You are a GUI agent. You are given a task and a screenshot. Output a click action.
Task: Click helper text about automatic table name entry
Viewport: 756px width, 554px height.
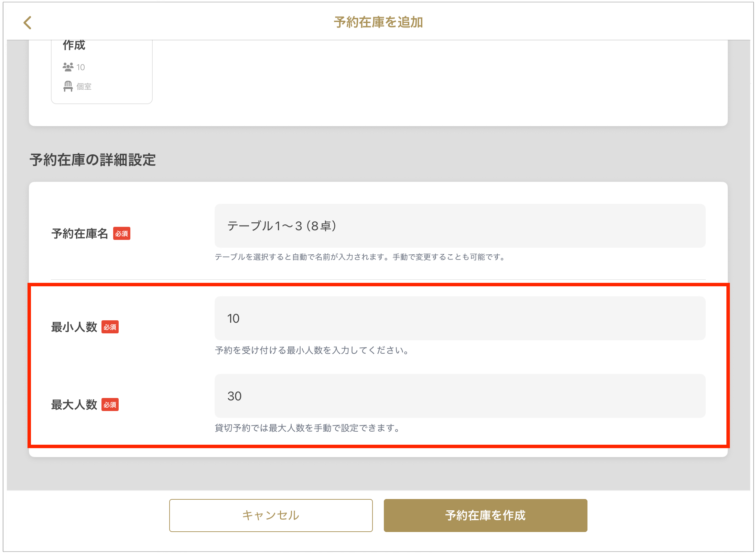(360, 257)
